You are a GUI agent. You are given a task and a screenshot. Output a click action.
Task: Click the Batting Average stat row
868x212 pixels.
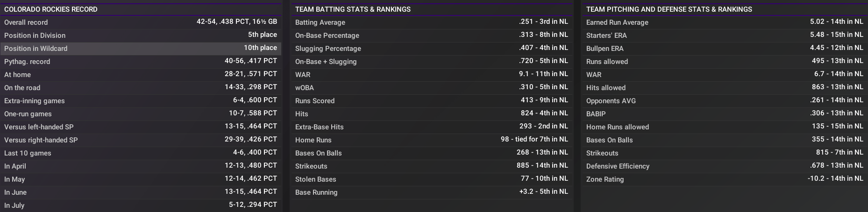[431, 22]
